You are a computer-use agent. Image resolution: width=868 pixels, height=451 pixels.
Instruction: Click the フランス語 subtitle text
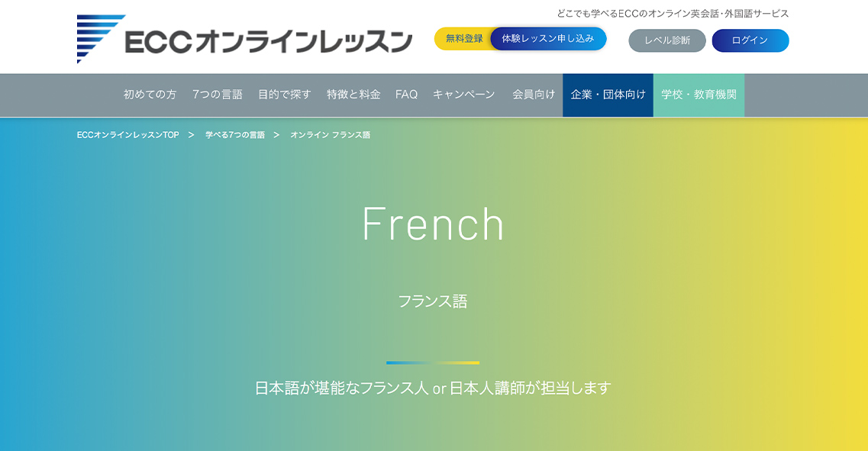click(433, 301)
